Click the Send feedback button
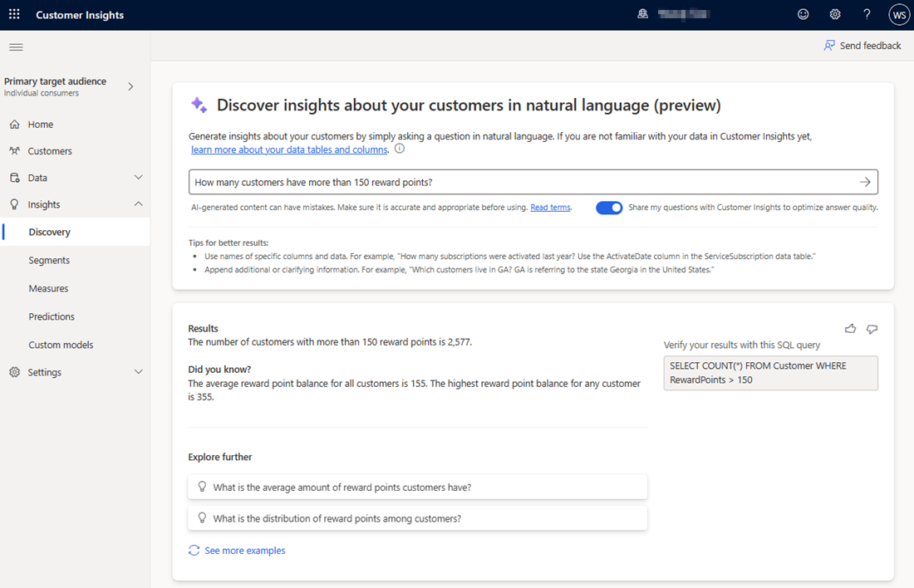 pos(862,46)
